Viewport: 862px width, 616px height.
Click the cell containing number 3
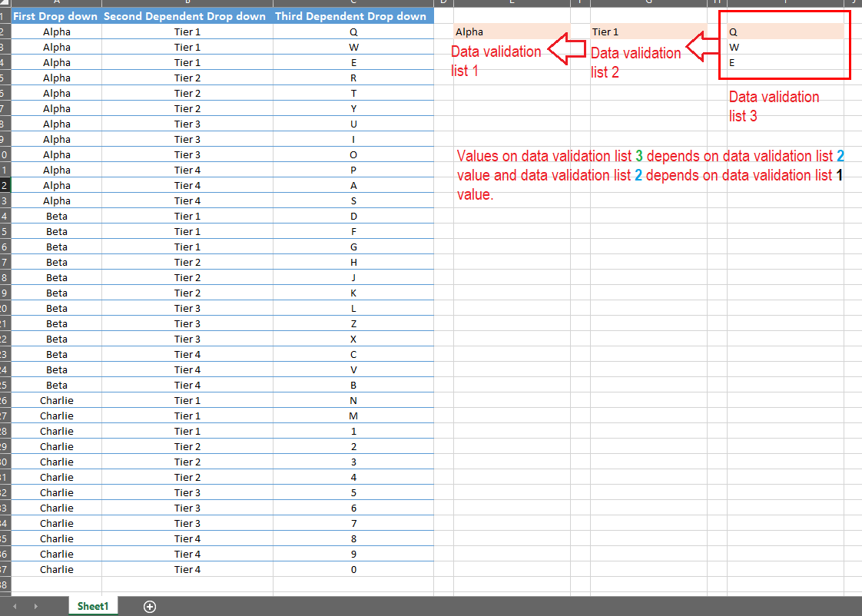point(353,462)
